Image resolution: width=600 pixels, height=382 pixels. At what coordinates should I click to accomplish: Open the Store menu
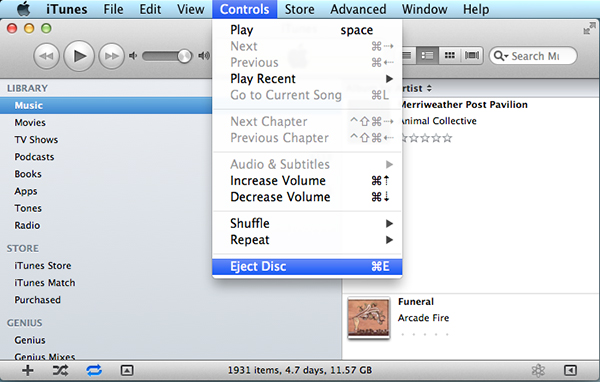(300, 9)
